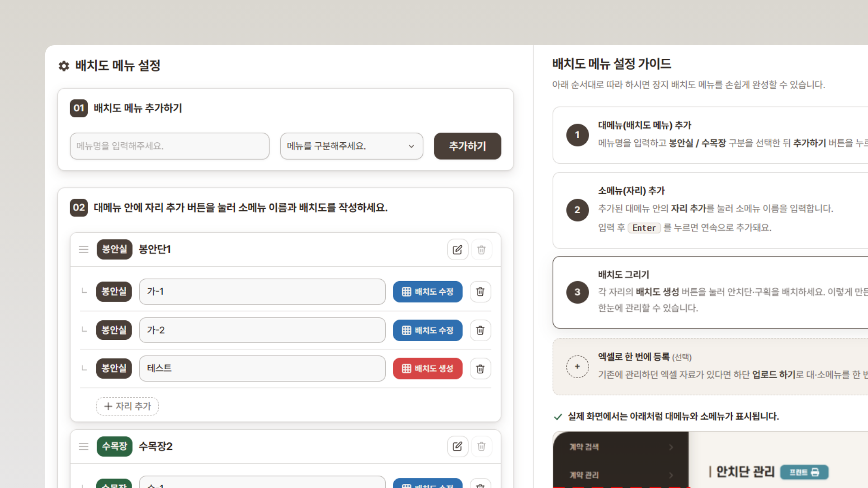Click the 봉안실 tag in 테스트 row
Viewport: 868px width, 488px height.
click(114, 368)
